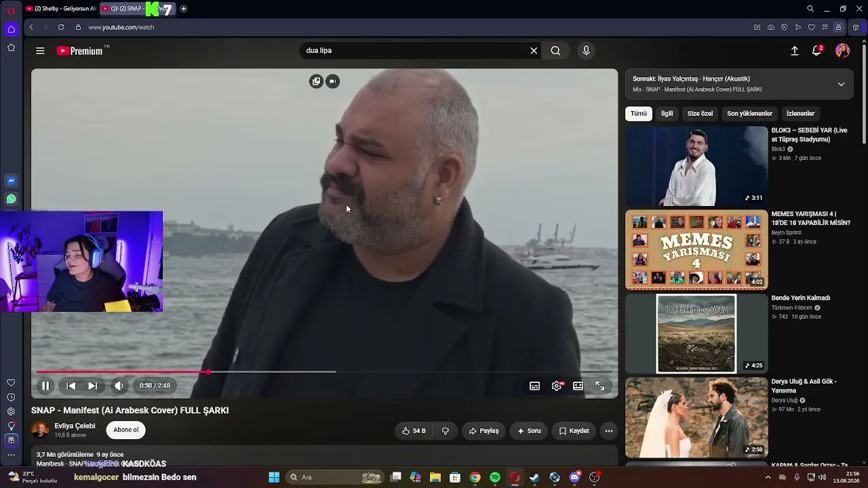The height and width of the screenshot is (488, 868).
Task: Open bookmarks star in Opera sidebar
Action: click(x=11, y=48)
